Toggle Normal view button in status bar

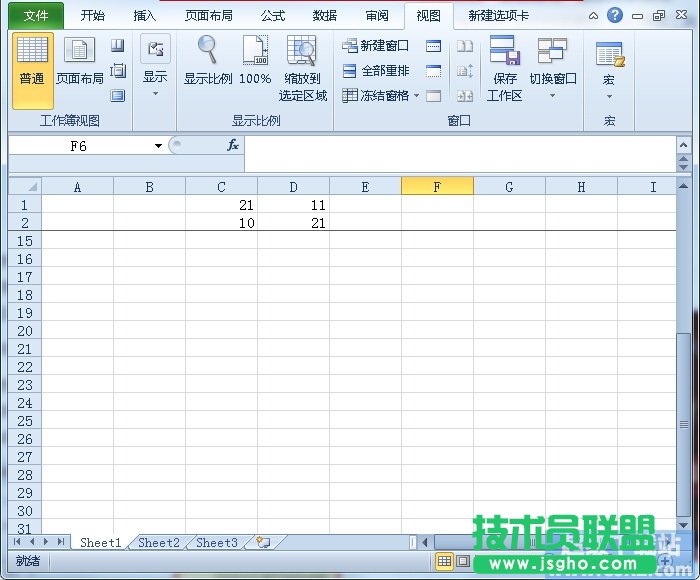point(445,562)
